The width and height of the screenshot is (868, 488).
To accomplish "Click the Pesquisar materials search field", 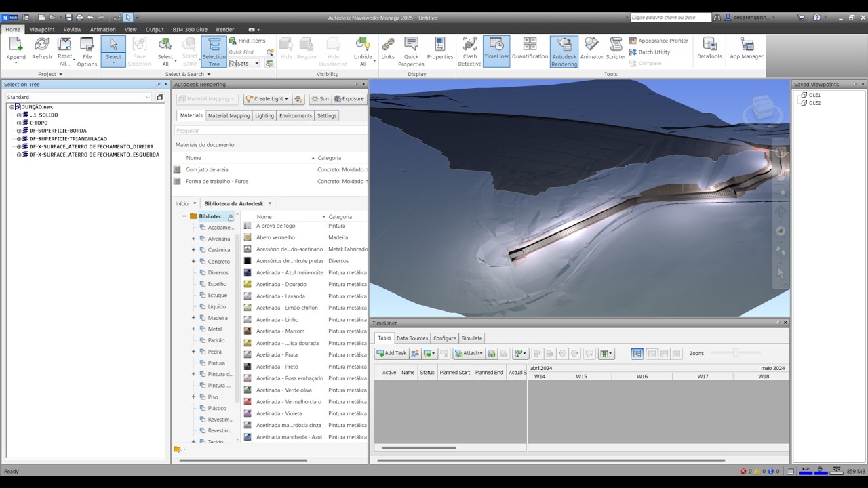I will tap(270, 130).
